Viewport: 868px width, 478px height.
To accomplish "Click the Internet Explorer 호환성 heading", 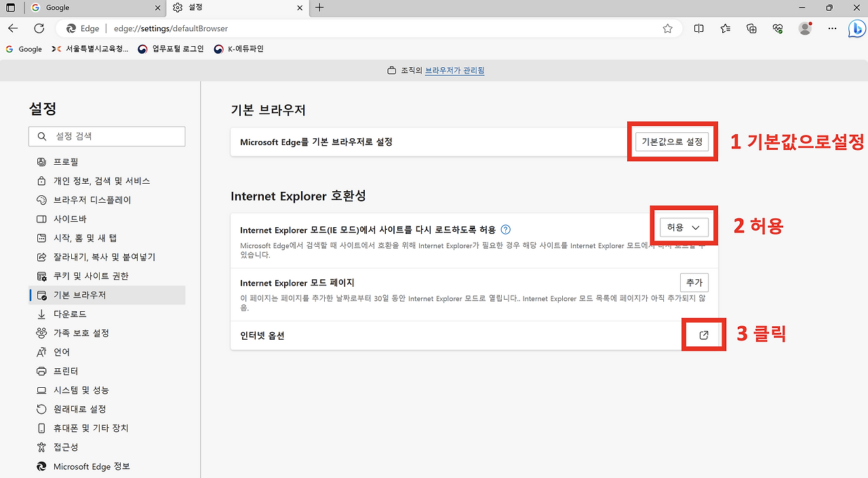I will 298,196.
